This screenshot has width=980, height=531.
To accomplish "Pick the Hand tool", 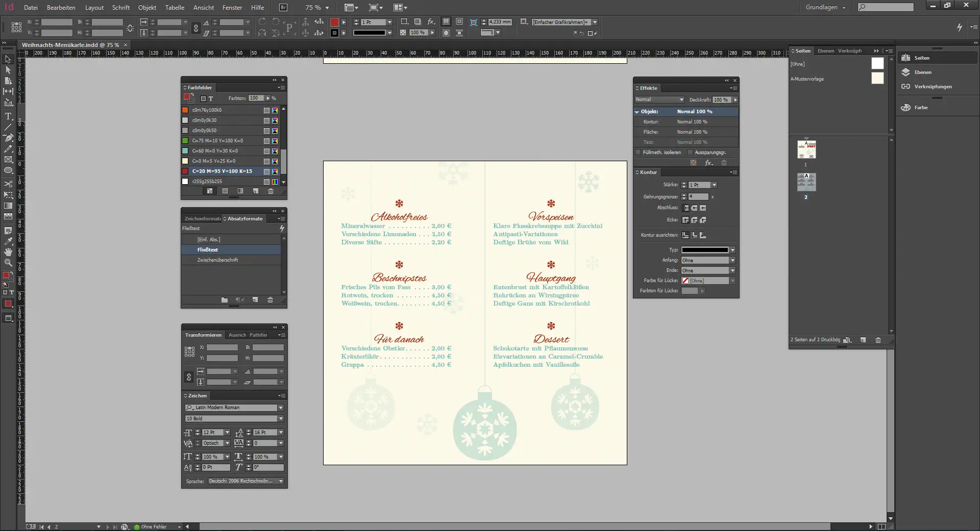I will click(8, 252).
